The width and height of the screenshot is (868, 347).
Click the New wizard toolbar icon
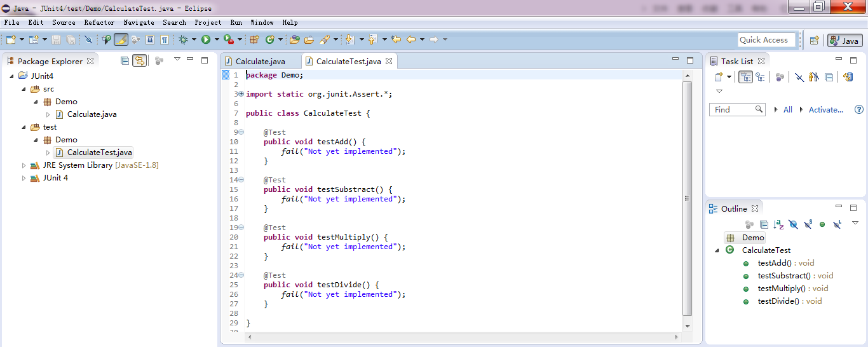(x=11, y=39)
